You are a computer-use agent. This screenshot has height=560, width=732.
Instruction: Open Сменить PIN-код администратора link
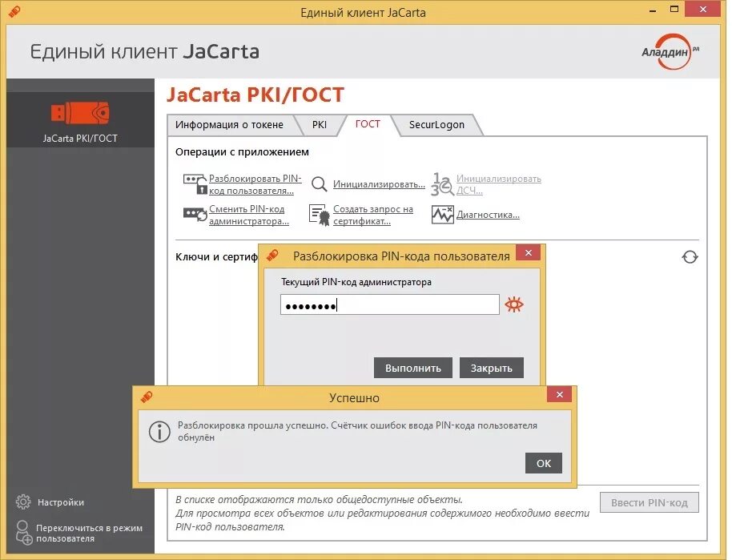tap(249, 215)
